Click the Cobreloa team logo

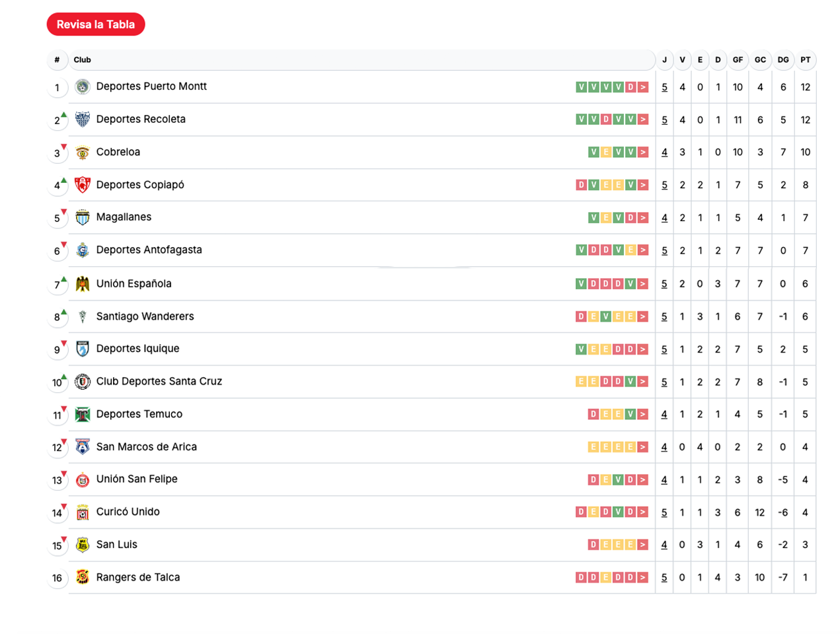[x=83, y=153]
